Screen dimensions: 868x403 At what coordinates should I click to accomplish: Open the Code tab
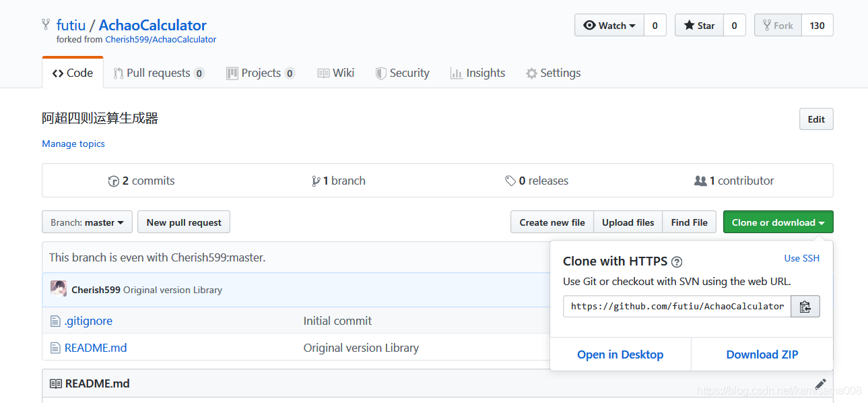(x=73, y=73)
